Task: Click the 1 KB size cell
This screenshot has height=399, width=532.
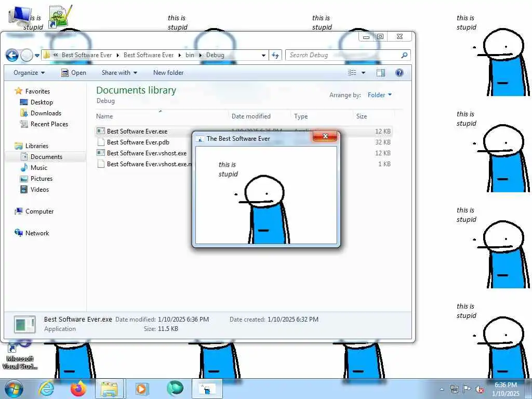Action: pos(384,164)
